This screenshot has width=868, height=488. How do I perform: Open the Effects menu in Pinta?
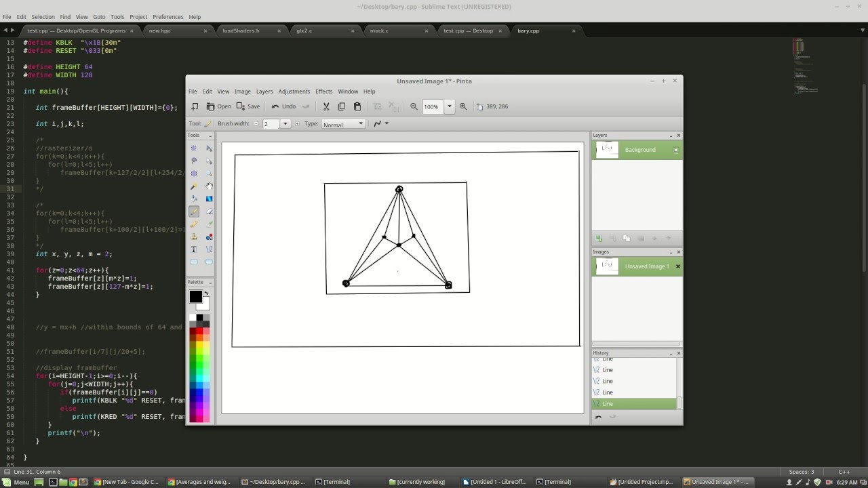pyautogui.click(x=324, y=91)
